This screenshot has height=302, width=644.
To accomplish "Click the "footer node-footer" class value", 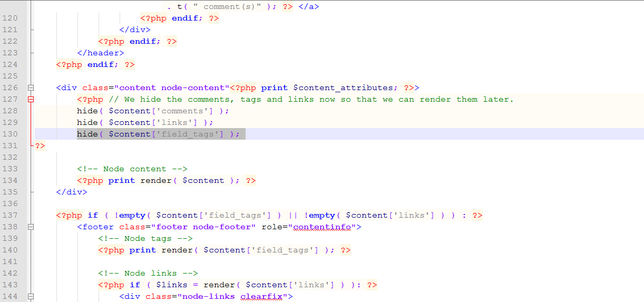I will coord(203,227).
